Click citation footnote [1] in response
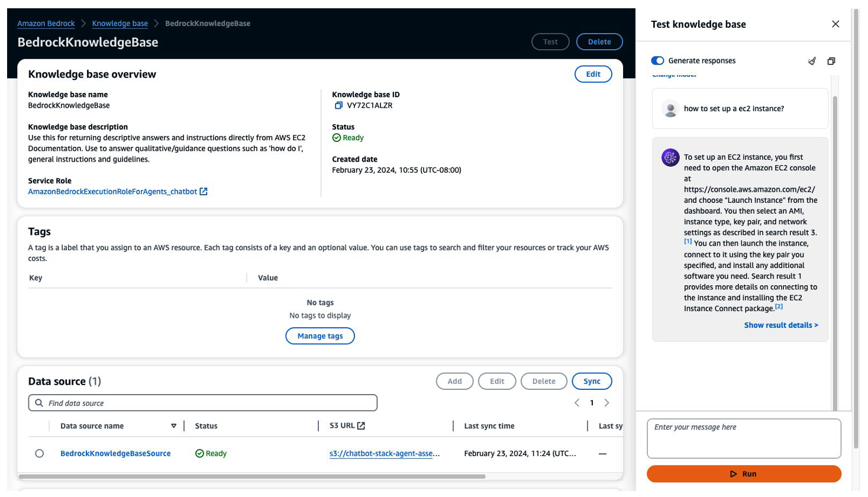The image size is (868, 497). click(688, 241)
